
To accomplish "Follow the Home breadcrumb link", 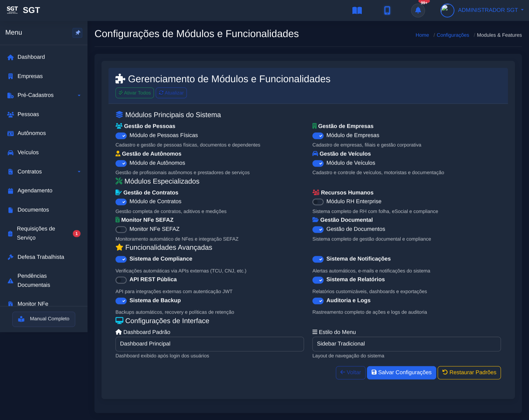I will pyautogui.click(x=422, y=35).
